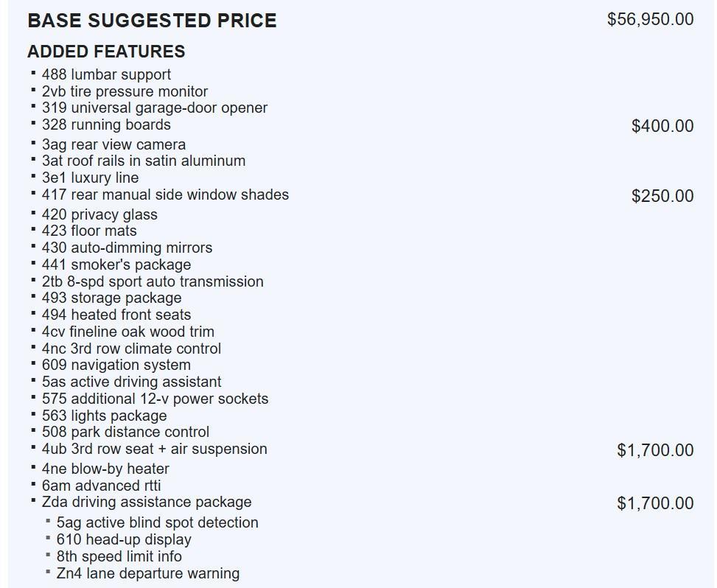Screen dimensions: 717x588
Task: Select the 328 running boards feature
Action: (106, 125)
